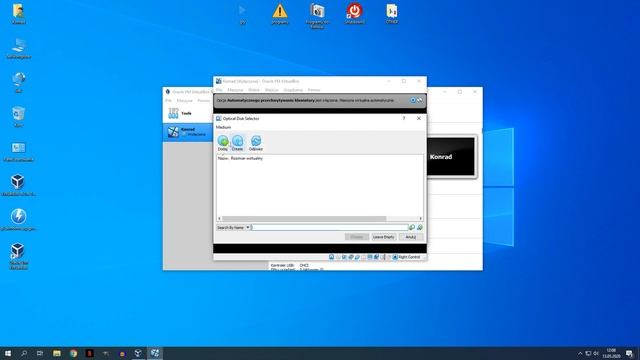Open the camera programs folder desktop icon
Viewport: 640px width, 360px height.
point(317,16)
